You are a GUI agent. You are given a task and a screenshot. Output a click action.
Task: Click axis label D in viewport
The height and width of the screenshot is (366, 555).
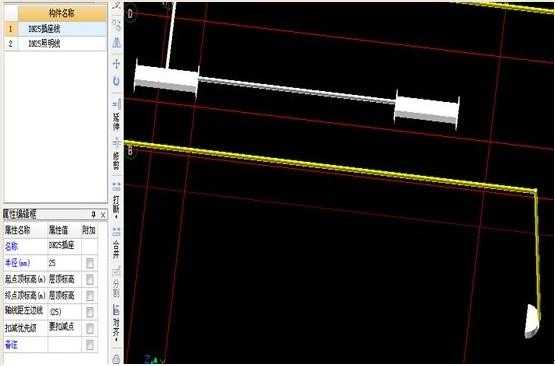(x=130, y=14)
